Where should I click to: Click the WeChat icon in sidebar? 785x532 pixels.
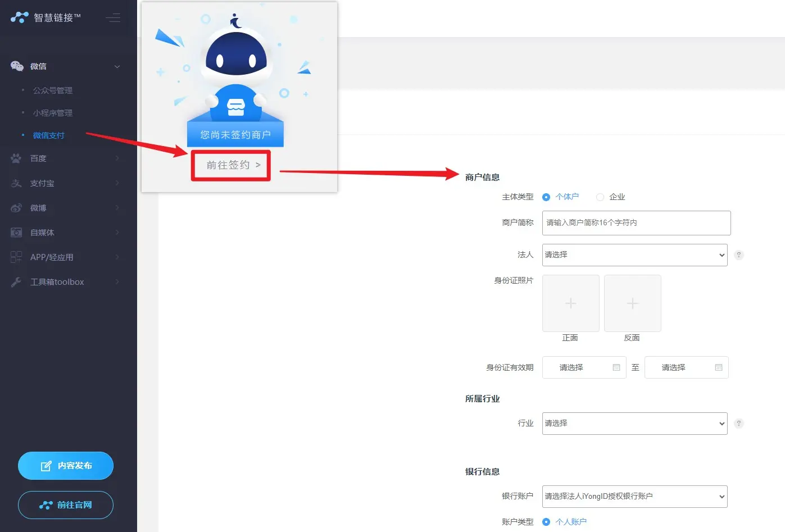tap(17, 66)
